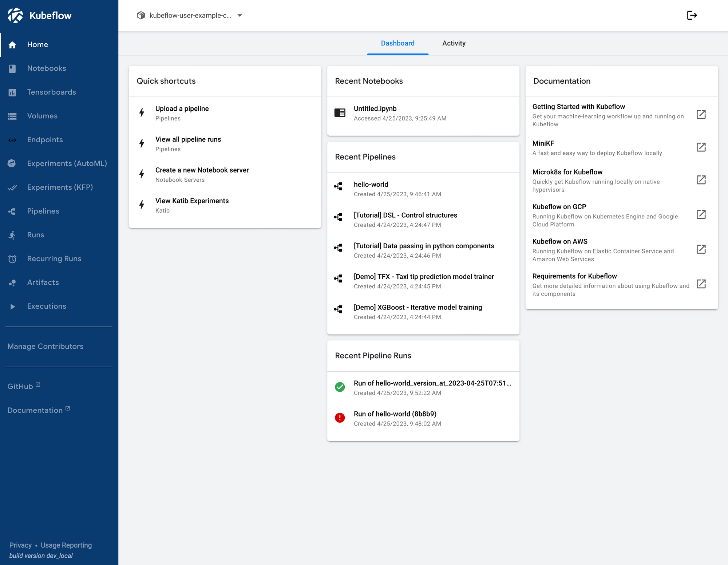Open the View Katib Experiments shortcut
This screenshot has width=728, height=565.
click(225, 205)
